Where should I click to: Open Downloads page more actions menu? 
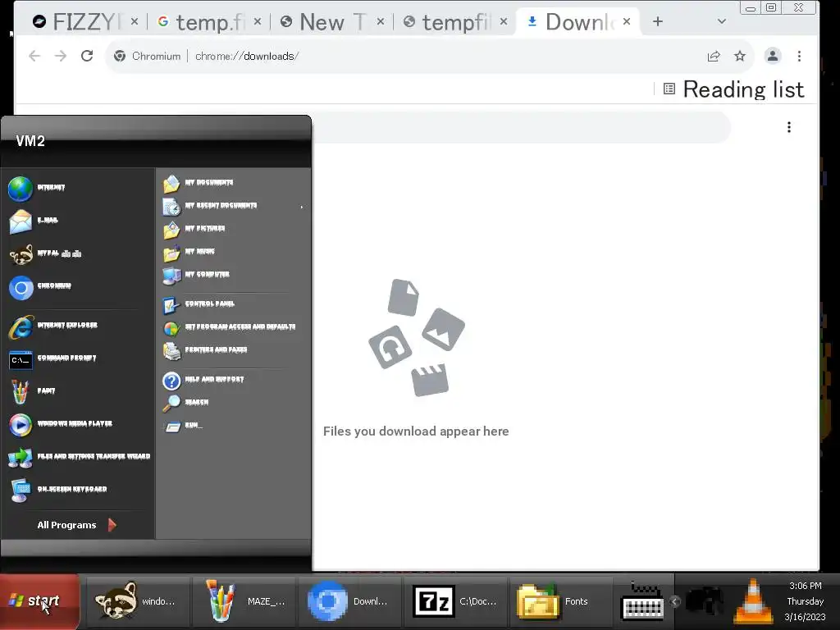click(788, 127)
